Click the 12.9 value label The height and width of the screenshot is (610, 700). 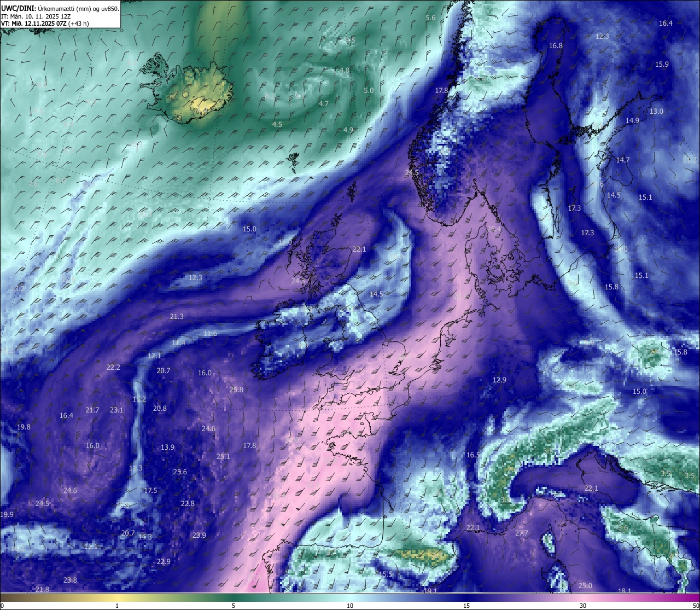499,380
